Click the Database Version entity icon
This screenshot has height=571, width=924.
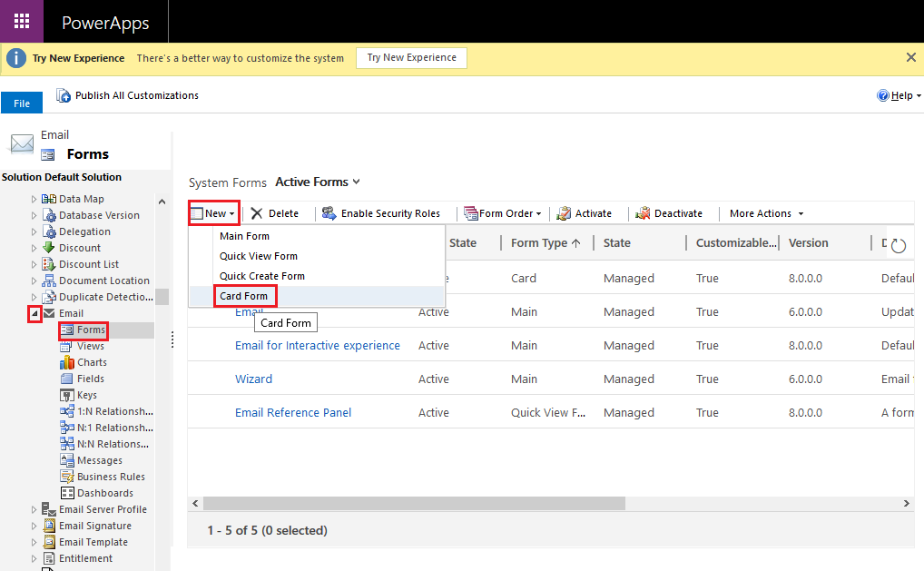pos(49,215)
